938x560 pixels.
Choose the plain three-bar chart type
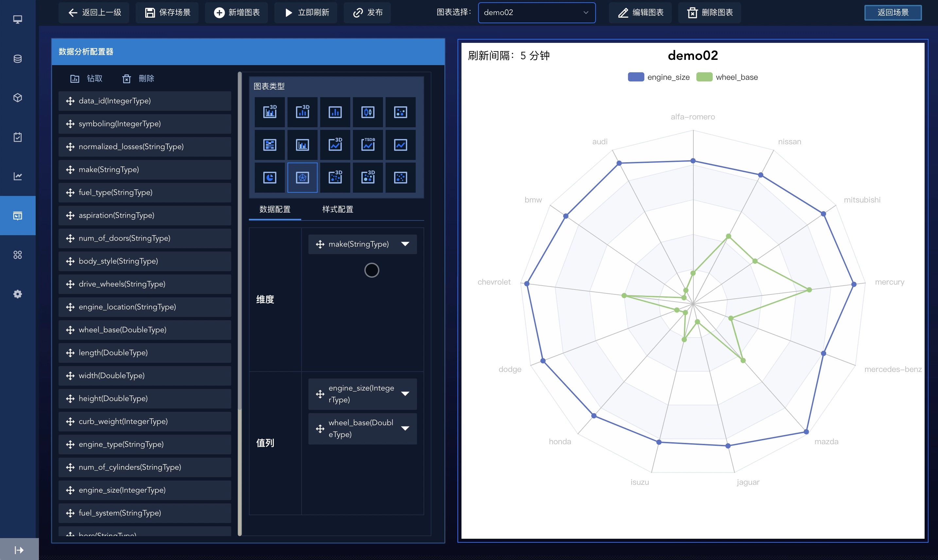click(x=335, y=112)
